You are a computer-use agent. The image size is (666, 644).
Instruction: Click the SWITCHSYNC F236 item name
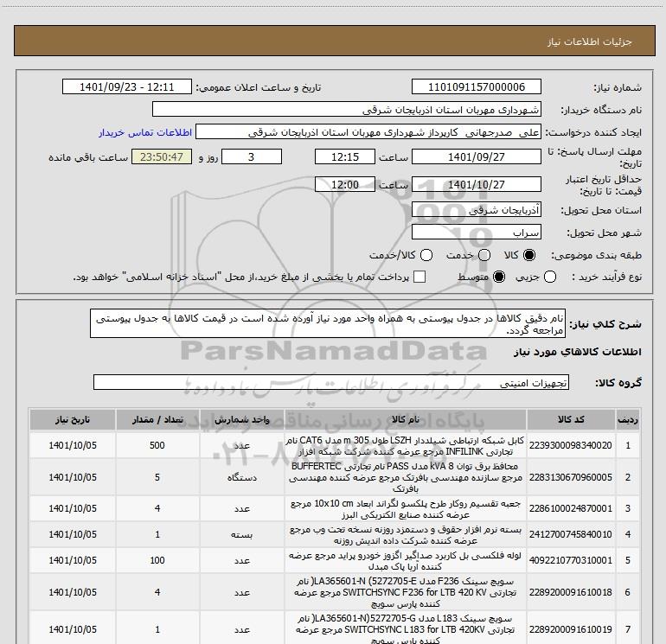(405, 592)
